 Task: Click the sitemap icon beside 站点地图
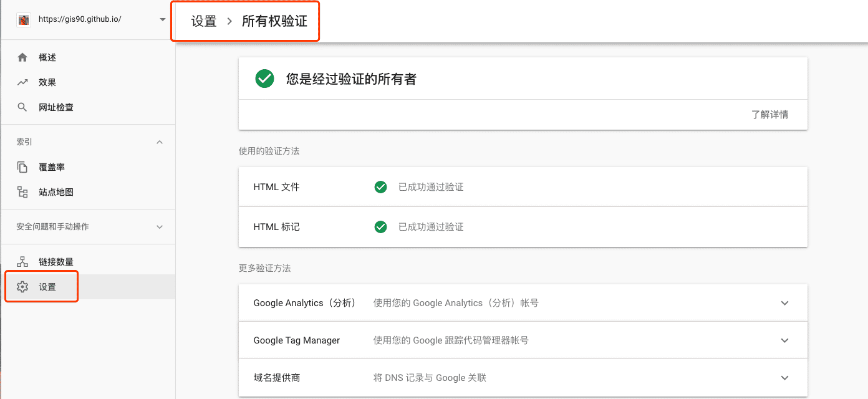22,192
